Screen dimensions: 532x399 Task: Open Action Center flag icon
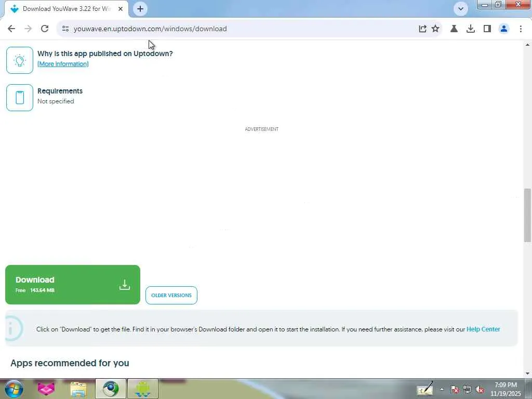455,390
